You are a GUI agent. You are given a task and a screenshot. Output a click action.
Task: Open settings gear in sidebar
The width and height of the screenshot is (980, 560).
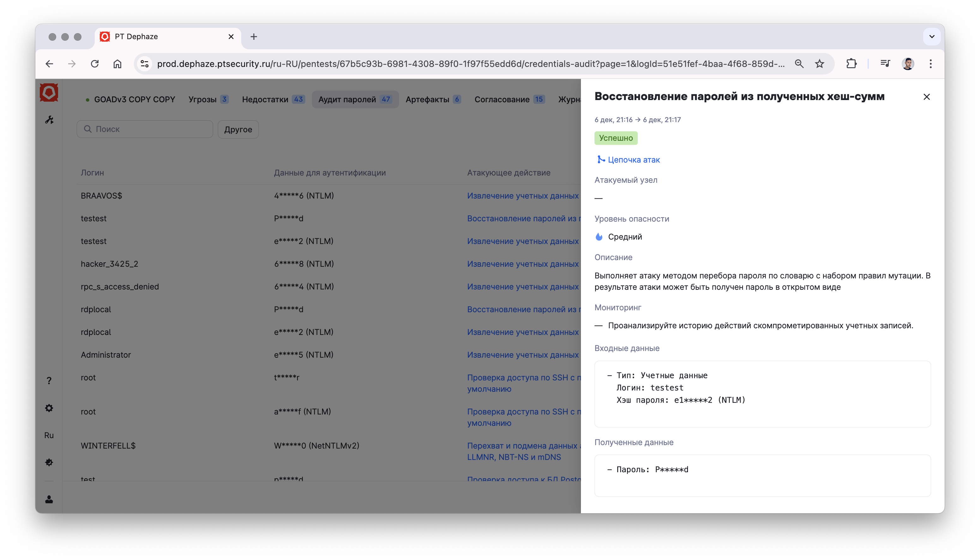[x=49, y=408]
